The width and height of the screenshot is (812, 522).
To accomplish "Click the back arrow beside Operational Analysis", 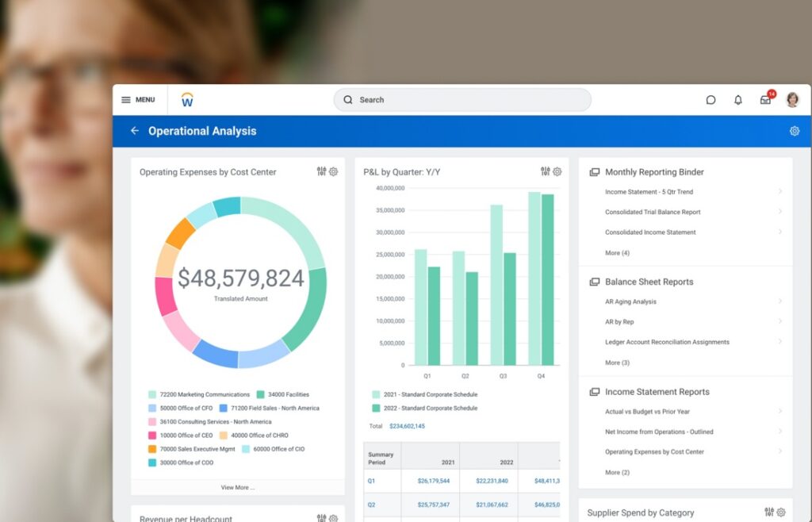I will 135,131.
